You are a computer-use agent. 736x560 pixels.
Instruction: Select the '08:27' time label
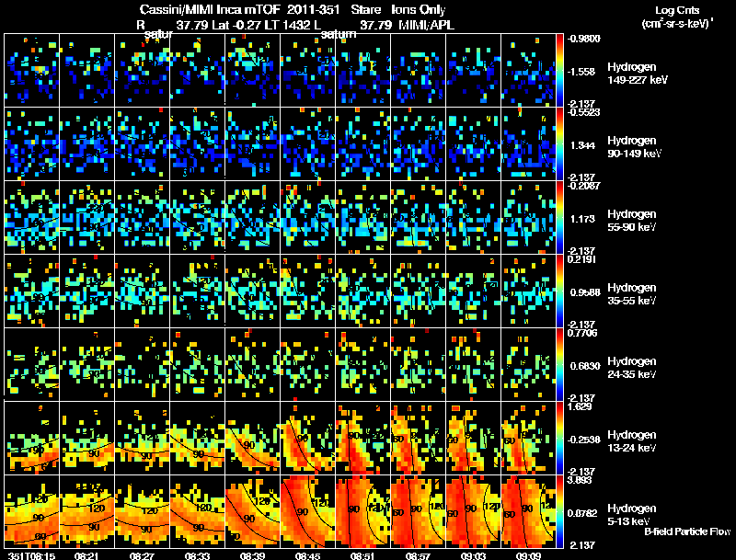(x=143, y=555)
